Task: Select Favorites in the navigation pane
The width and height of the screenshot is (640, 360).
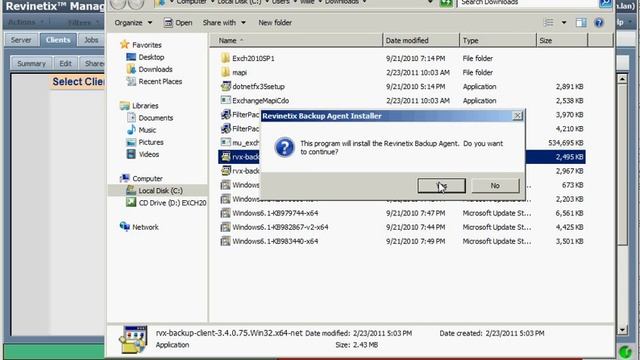Action: [x=147, y=45]
